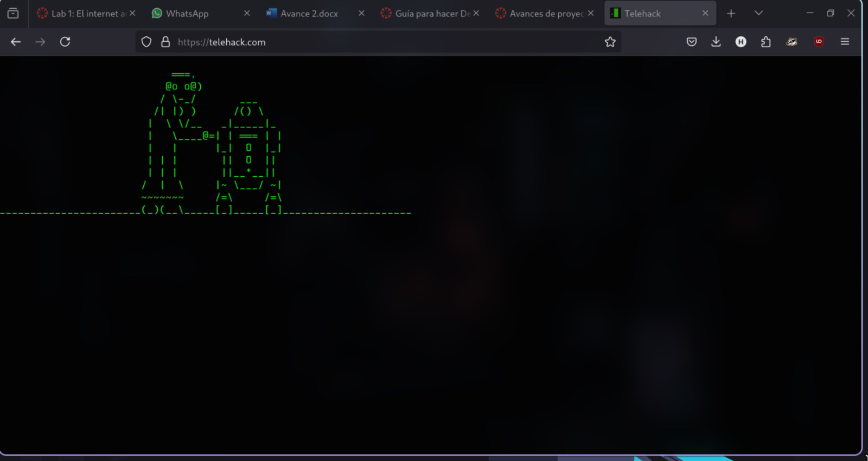Close the Telehack tab
This screenshot has width=868, height=461.
[705, 13]
